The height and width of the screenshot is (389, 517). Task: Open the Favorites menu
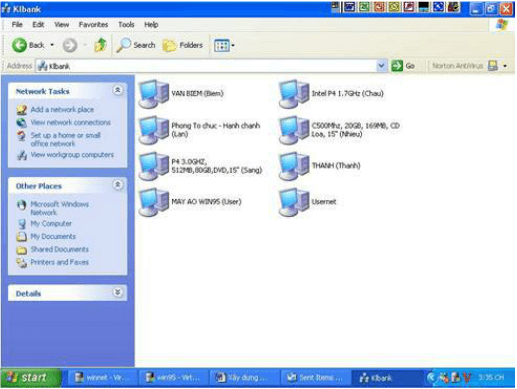click(x=93, y=24)
